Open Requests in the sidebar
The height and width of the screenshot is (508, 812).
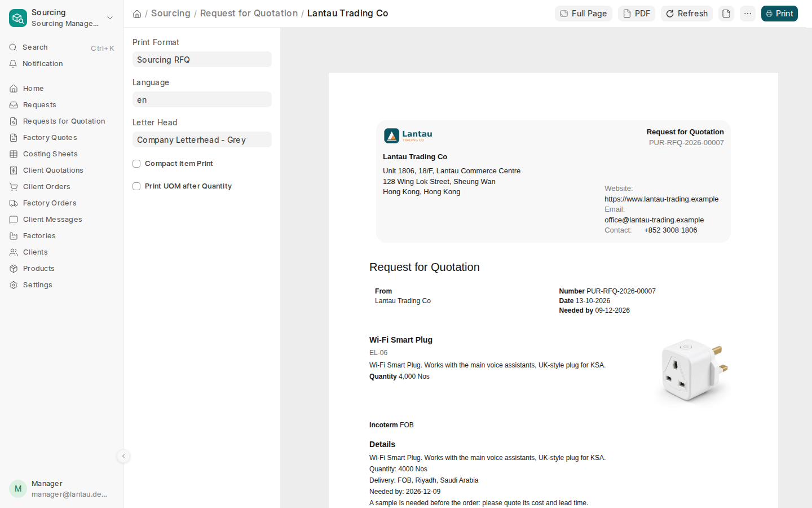click(61, 105)
